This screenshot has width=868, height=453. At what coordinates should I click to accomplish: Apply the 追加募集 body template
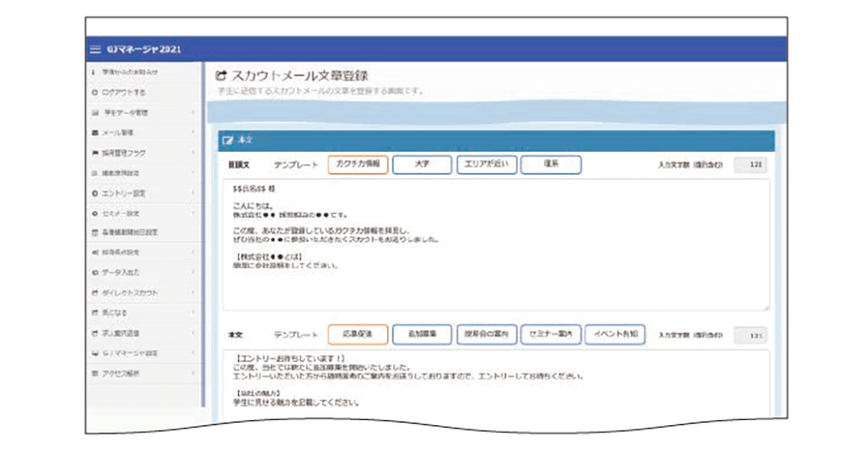tap(421, 334)
